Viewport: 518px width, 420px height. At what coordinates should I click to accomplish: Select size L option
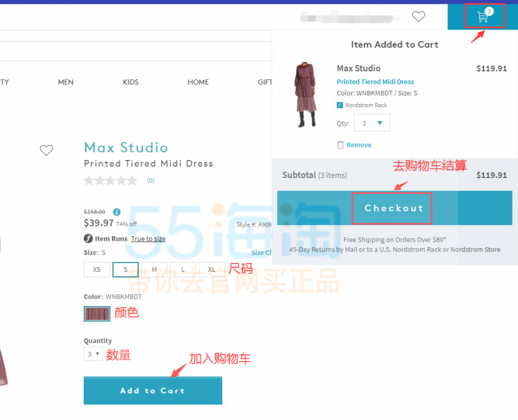point(183,270)
